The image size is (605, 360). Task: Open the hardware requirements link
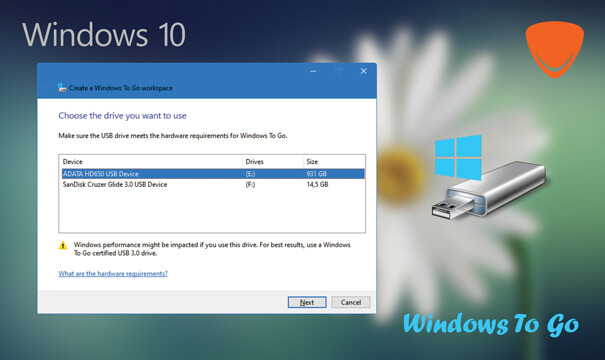click(113, 274)
